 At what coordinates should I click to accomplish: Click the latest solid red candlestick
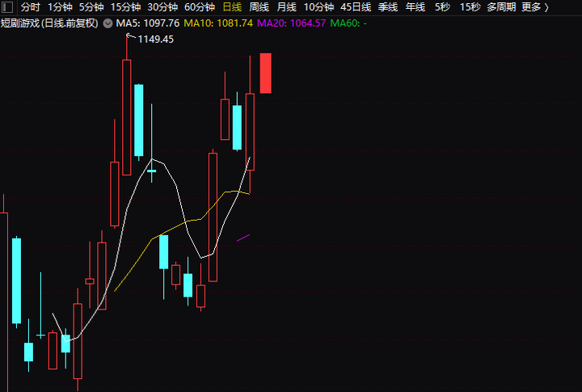(x=265, y=73)
